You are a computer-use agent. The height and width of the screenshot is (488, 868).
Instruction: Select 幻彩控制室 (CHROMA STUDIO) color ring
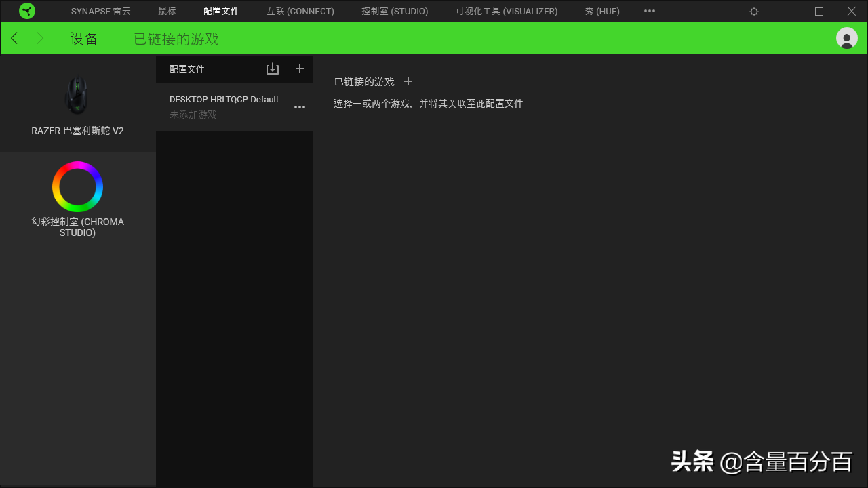click(77, 186)
